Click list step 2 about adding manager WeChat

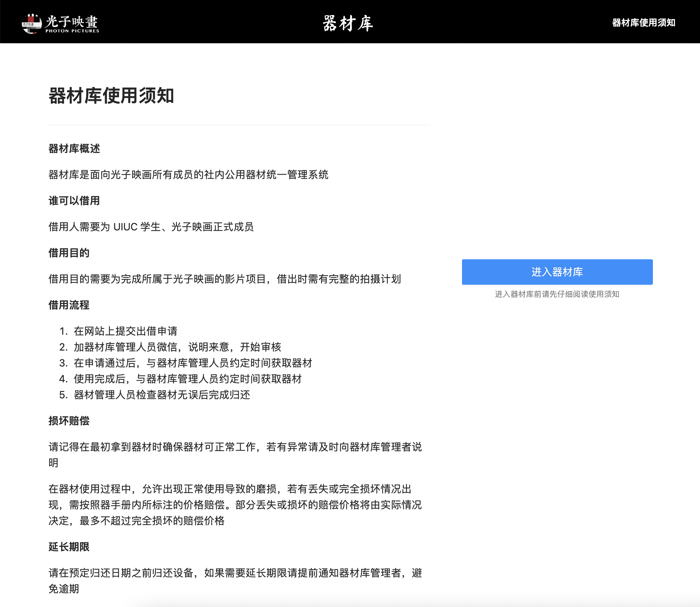(177, 347)
